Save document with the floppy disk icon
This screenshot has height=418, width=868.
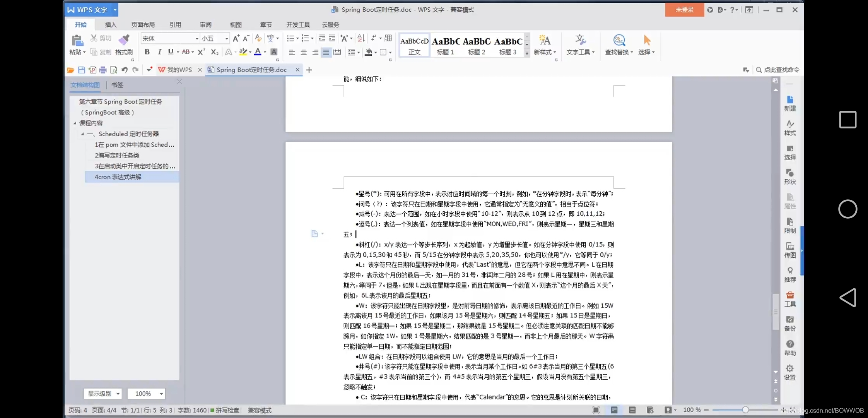[x=81, y=70]
